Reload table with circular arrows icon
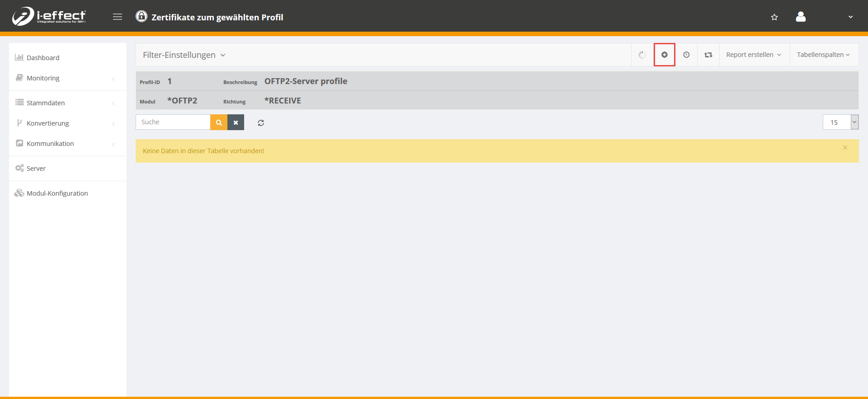Image resolution: width=868 pixels, height=399 pixels. [x=261, y=123]
